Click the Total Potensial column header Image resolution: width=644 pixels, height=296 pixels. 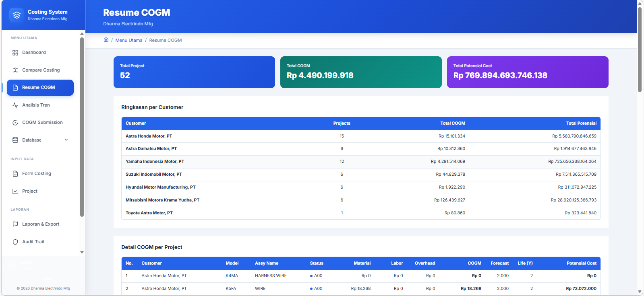tap(581, 123)
